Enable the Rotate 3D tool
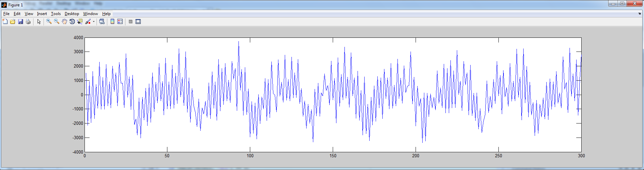 pyautogui.click(x=72, y=21)
